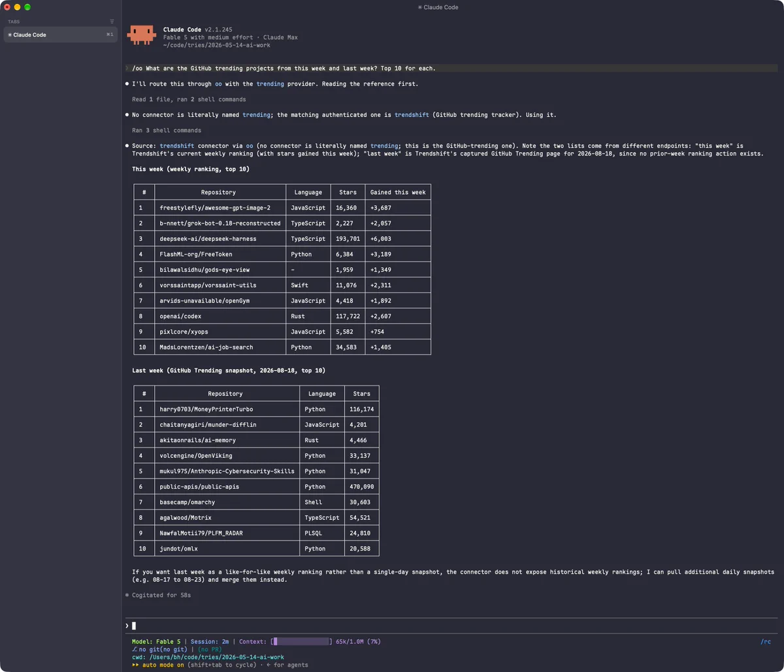Click the Claude Code window title text
This screenshot has height=672, width=784.
click(x=438, y=7)
